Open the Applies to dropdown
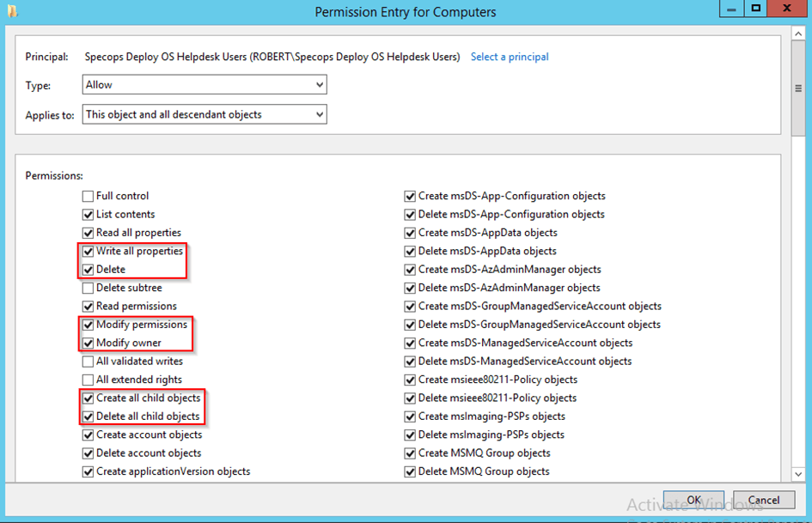 (205, 114)
